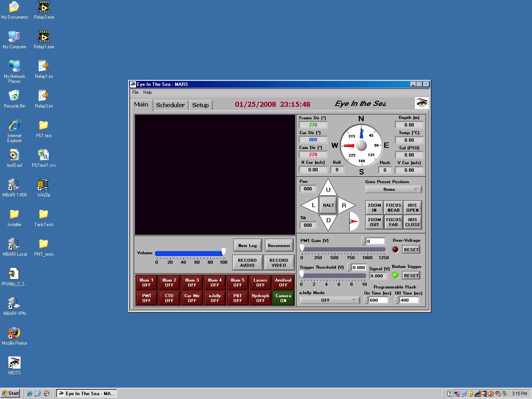Click the pan right arrow R

pyautogui.click(x=346, y=205)
